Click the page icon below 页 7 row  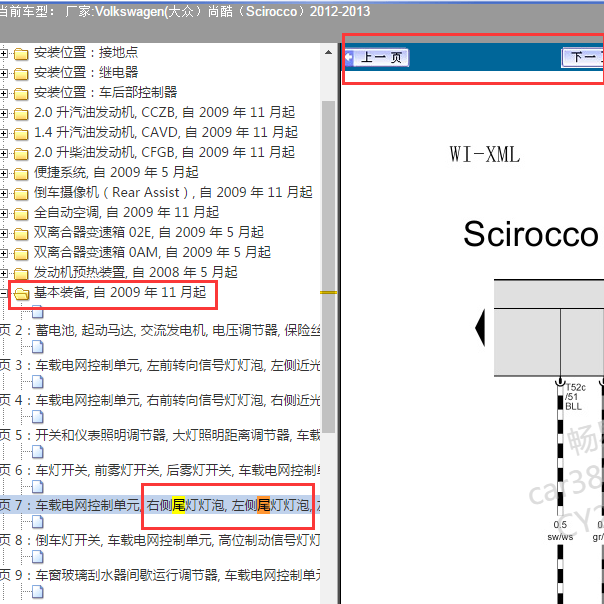[37, 522]
